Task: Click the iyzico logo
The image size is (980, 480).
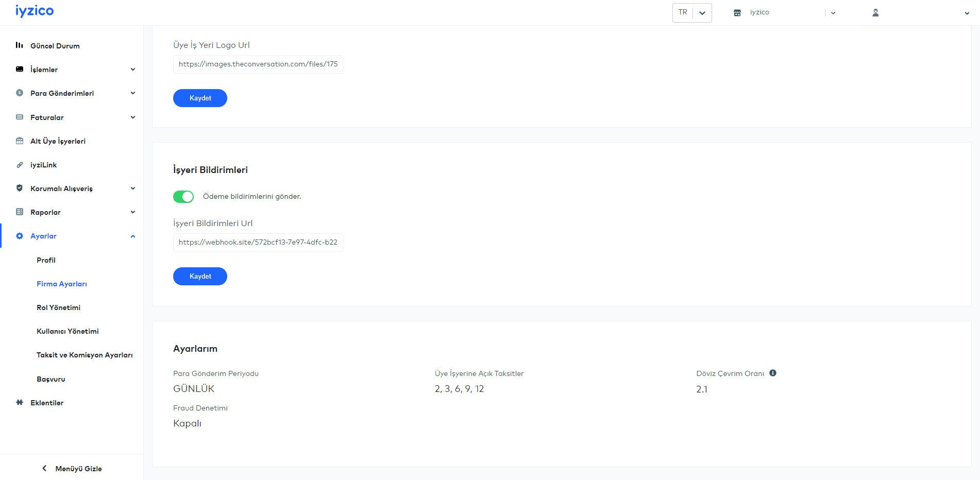Action: click(35, 11)
